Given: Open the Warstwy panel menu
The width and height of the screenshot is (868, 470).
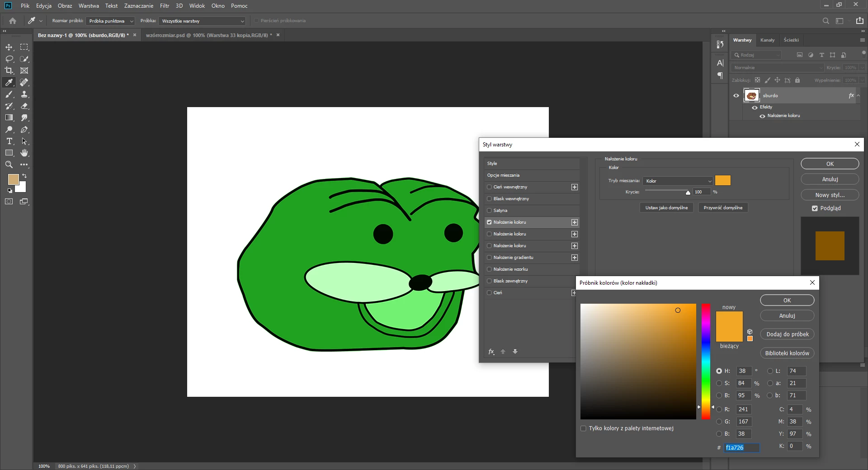Looking at the screenshot, I should 862,40.
